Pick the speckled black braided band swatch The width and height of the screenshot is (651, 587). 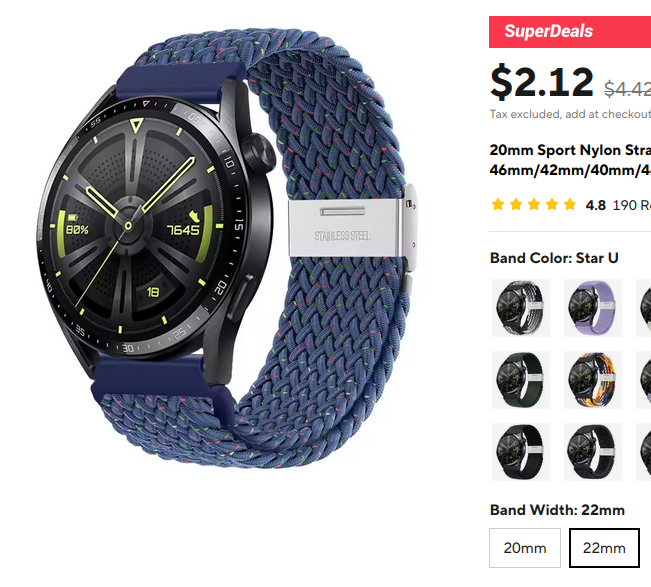(592, 452)
